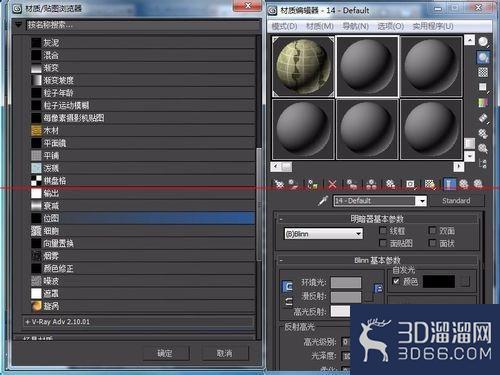Image resolution: width=500 pixels, height=375 pixels.
Task: Toggle the Backlight icon in side toolbar
Action: [483, 57]
